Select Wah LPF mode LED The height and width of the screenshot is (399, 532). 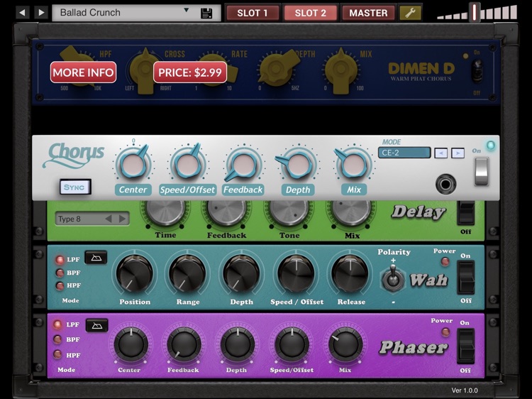[60, 260]
